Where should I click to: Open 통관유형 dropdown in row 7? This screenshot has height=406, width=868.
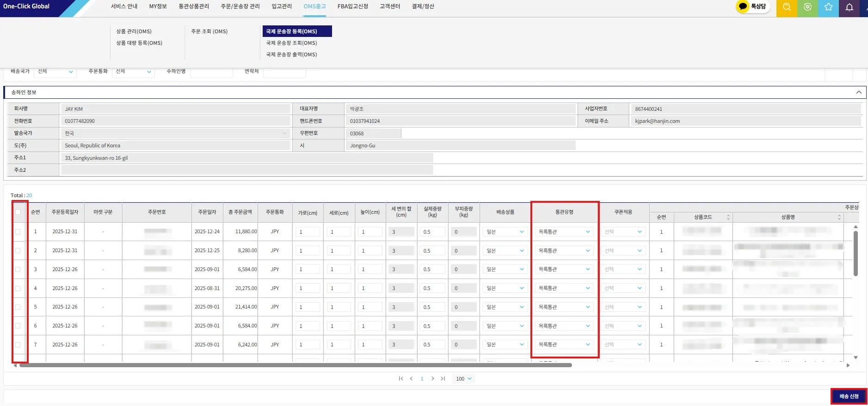(564, 345)
